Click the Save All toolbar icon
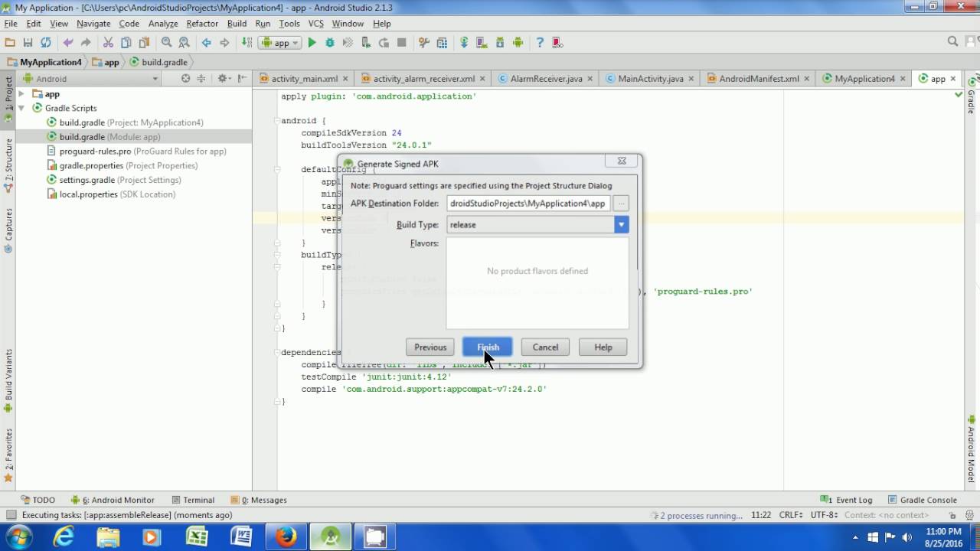 28,43
